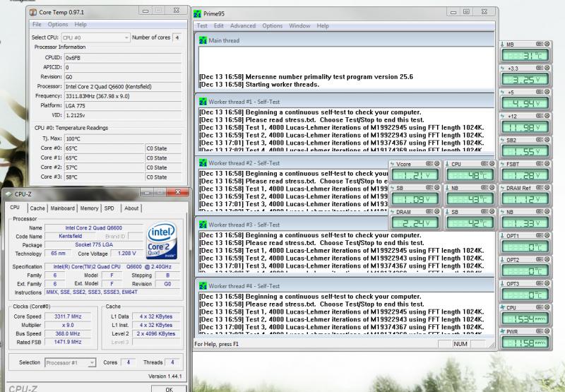The width and height of the screenshot is (565, 392).
Task: Open settings icon on MB temperature gadget
Action: pos(540,44)
